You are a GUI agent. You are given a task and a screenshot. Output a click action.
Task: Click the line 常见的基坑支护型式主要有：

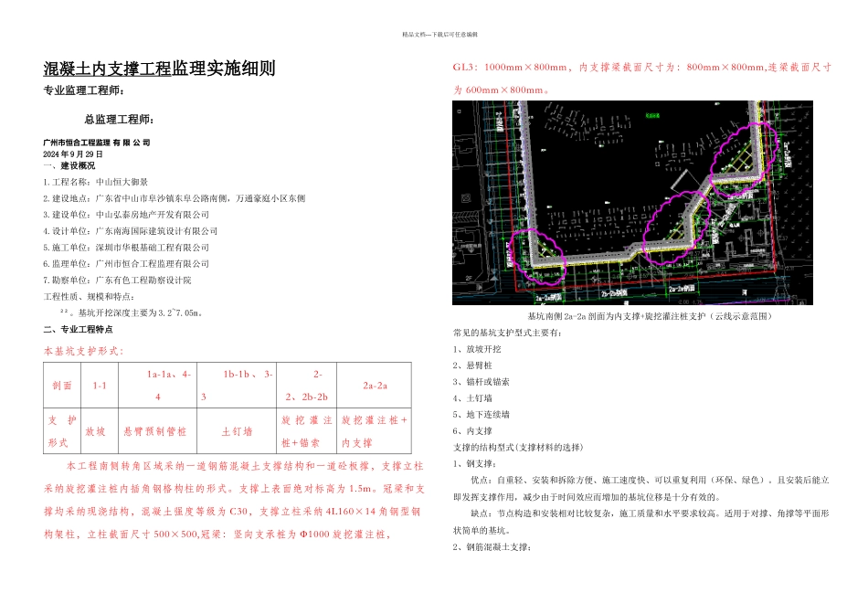coord(507,333)
